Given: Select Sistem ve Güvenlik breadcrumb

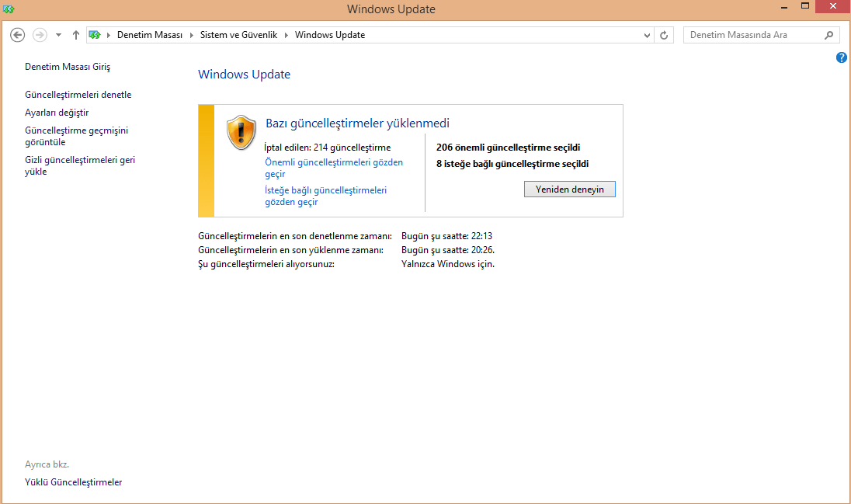Looking at the screenshot, I should [x=239, y=35].
